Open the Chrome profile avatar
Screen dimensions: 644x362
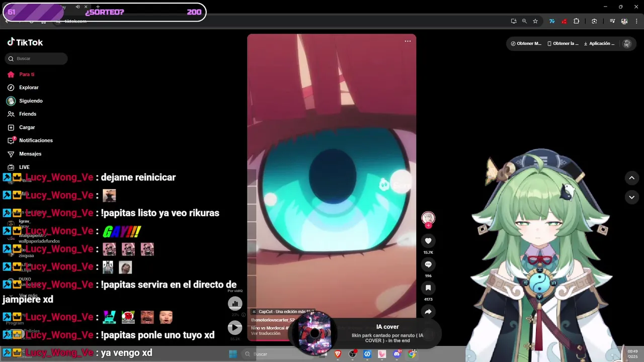click(x=624, y=21)
